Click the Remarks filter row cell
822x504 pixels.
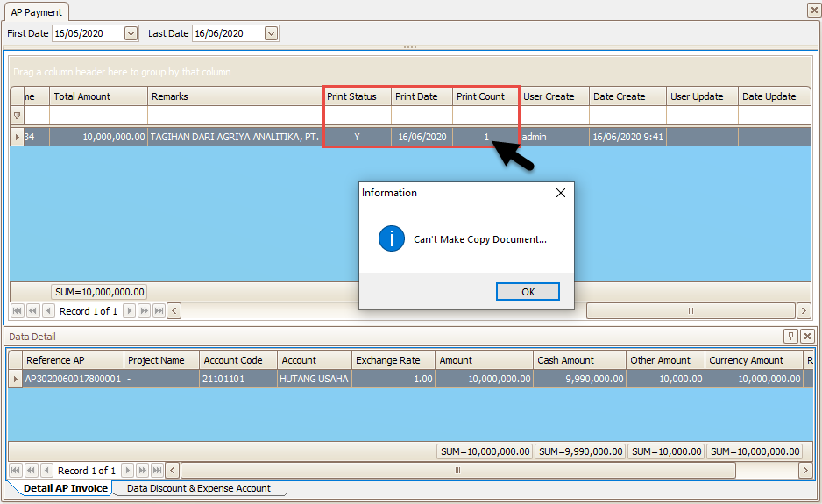click(x=235, y=116)
